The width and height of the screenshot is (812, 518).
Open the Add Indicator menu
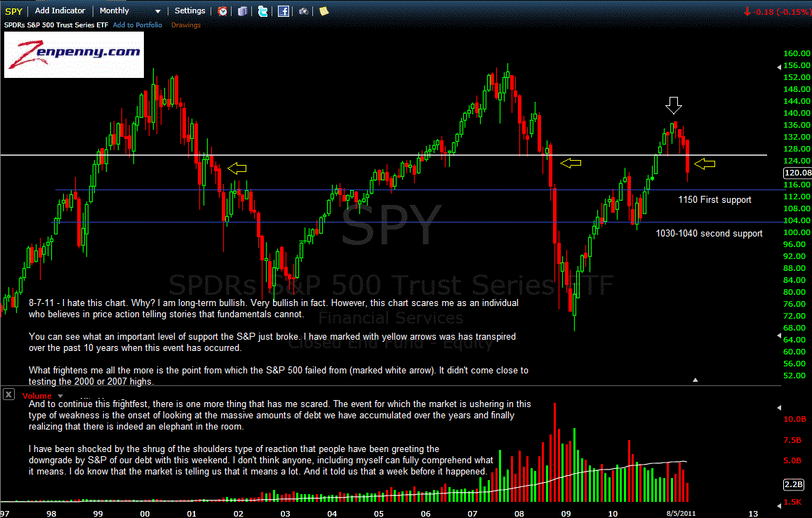point(60,11)
